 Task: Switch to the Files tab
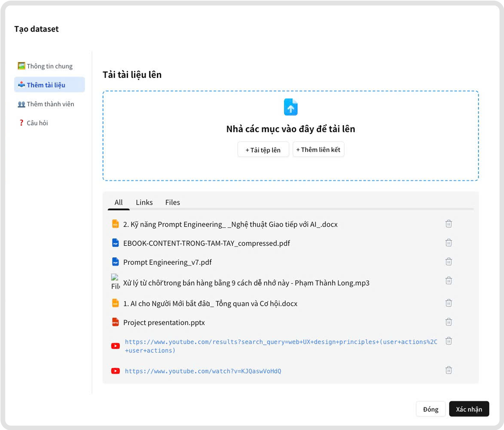pos(172,202)
